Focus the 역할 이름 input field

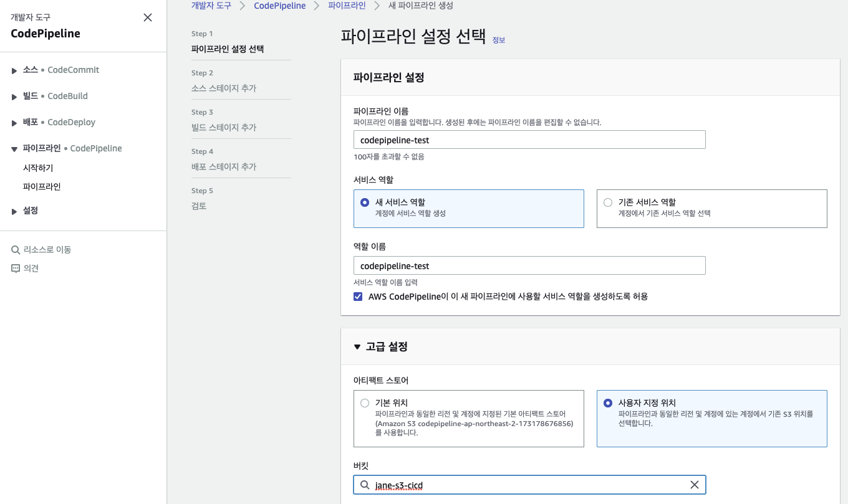coord(529,265)
